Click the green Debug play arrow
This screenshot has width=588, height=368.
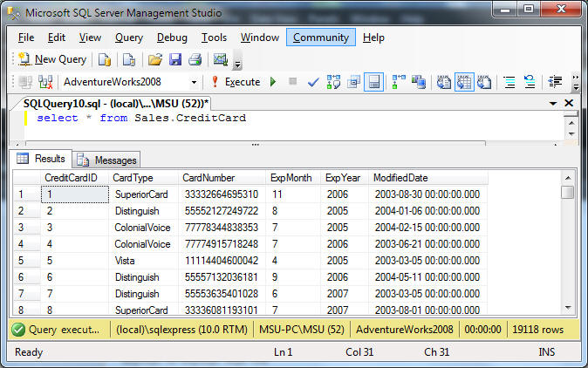(x=273, y=82)
